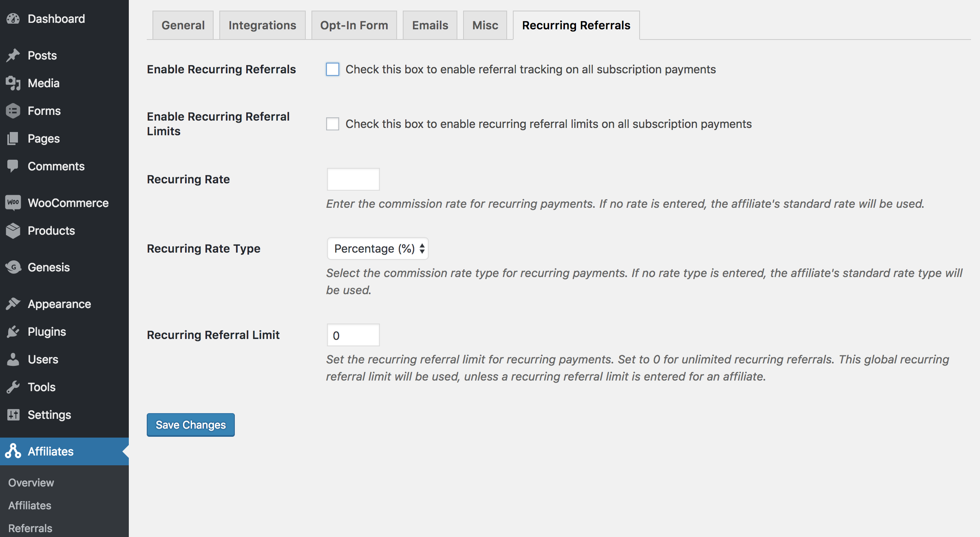Viewport: 980px width, 537px height.
Task: Open the Tools wrench icon
Action: click(x=13, y=387)
